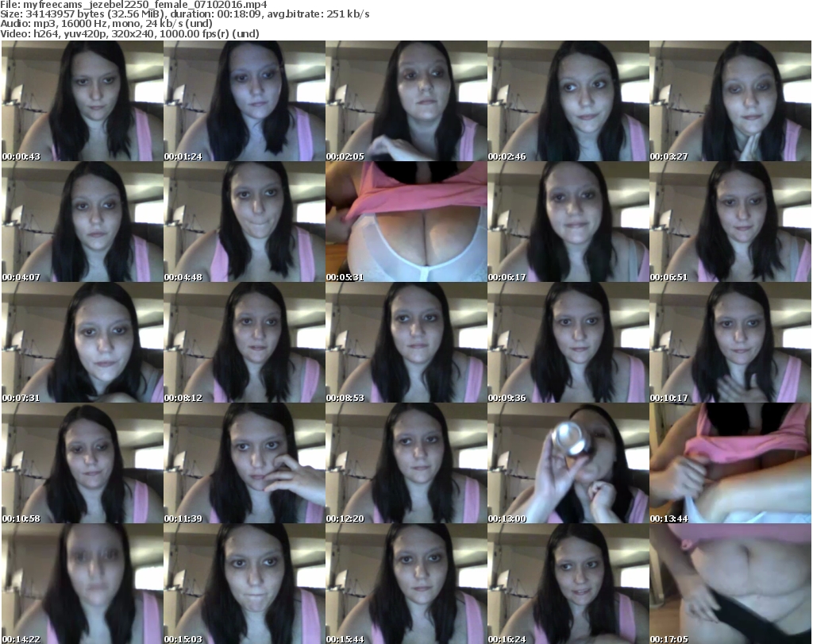Select the thumbnail at 00:08:12

[244, 342]
